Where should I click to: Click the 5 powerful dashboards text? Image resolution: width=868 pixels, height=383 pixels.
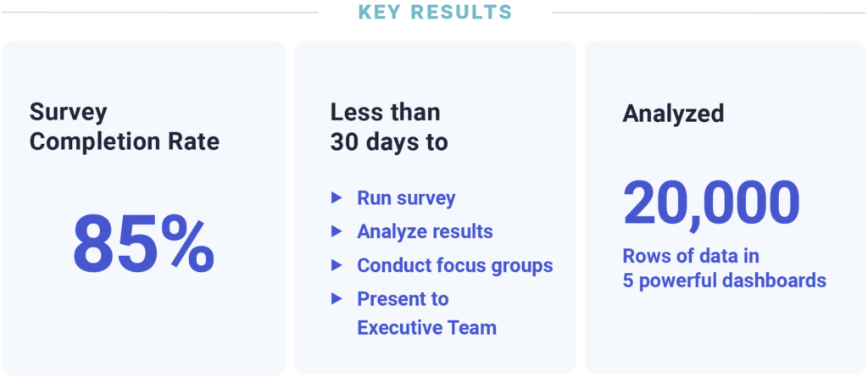coord(725,280)
